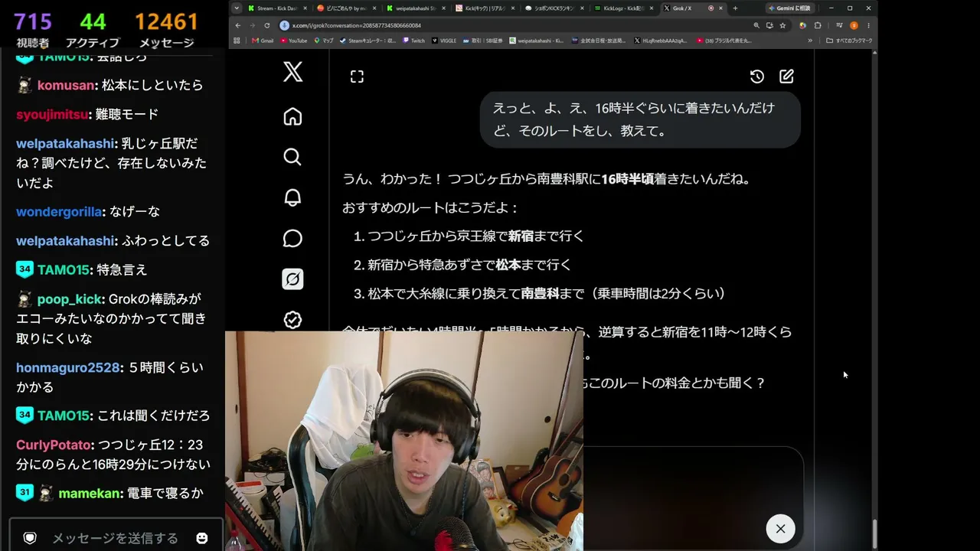This screenshot has width=980, height=551.
Task: Open Explore search icon in X sidebar
Action: pyautogui.click(x=292, y=157)
